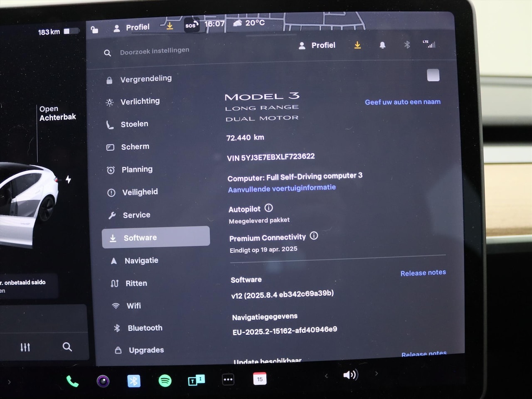This screenshot has height=399, width=532.
Task: Open Vergrendeling settings
Action: (x=146, y=79)
